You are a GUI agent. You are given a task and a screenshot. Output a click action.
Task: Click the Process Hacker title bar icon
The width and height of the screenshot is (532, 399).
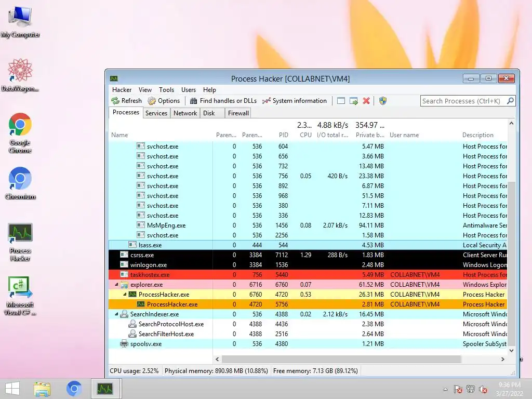114,79
